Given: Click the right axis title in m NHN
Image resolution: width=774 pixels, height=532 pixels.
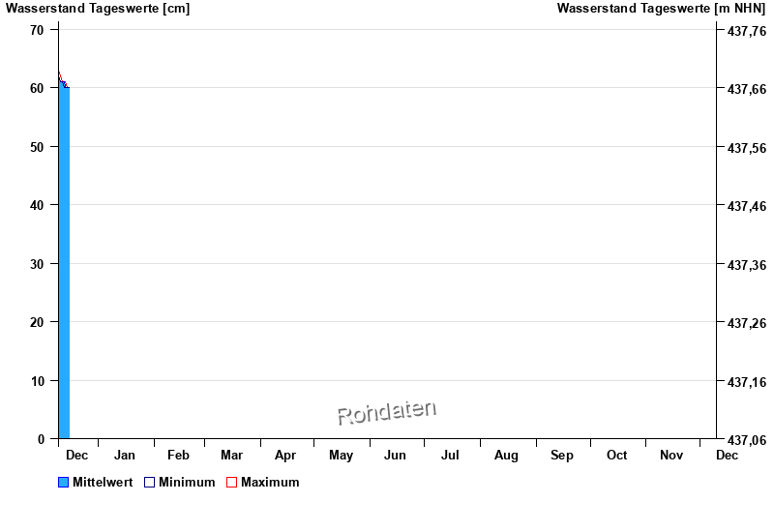Looking at the screenshot, I should pos(661,9).
